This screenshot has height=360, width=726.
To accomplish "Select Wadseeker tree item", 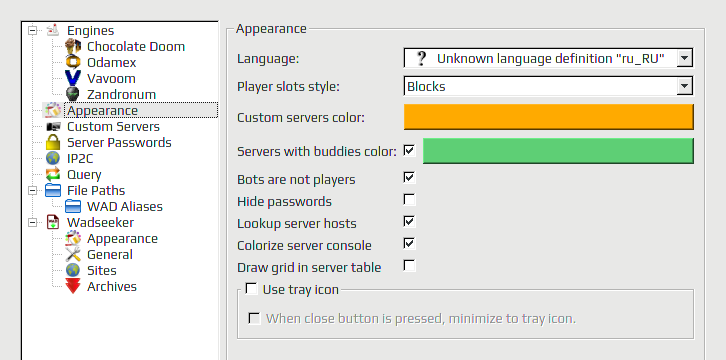I will pos(100,223).
